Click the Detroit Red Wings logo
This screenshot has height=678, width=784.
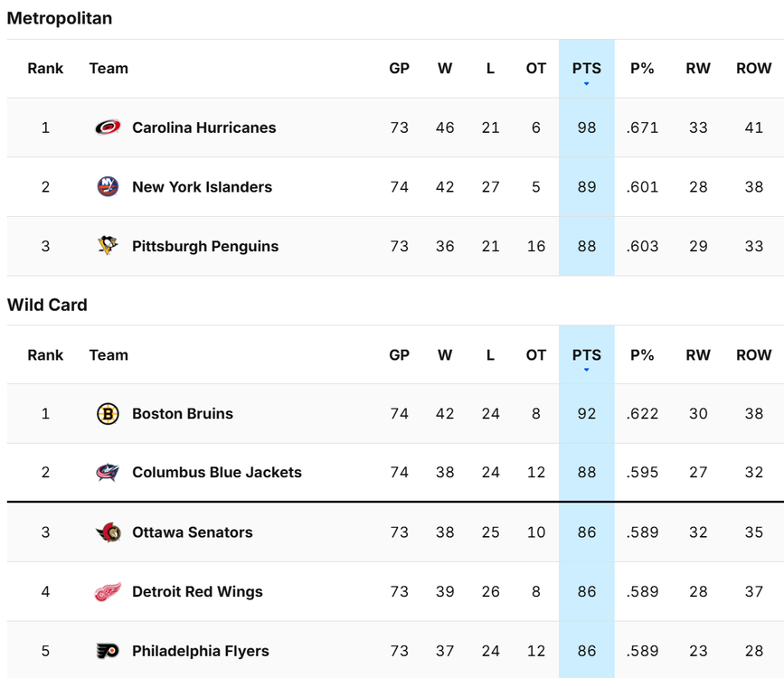pyautogui.click(x=108, y=592)
